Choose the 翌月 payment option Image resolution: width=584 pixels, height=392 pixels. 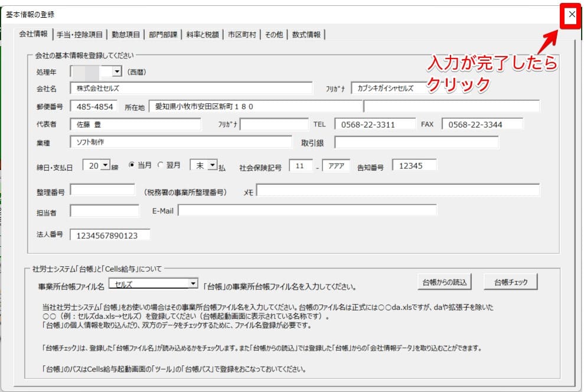(x=161, y=166)
